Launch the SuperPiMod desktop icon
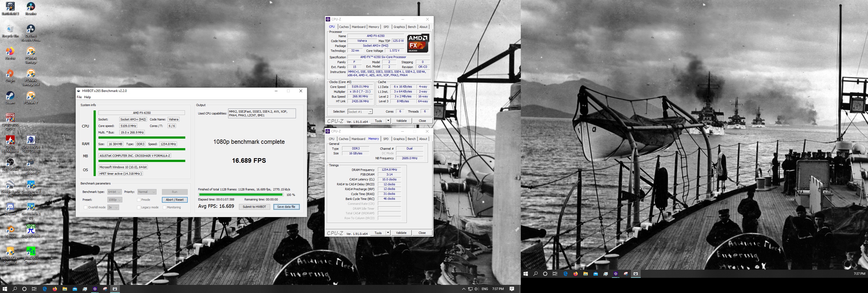Screen dimensions: 868x293 point(31,231)
